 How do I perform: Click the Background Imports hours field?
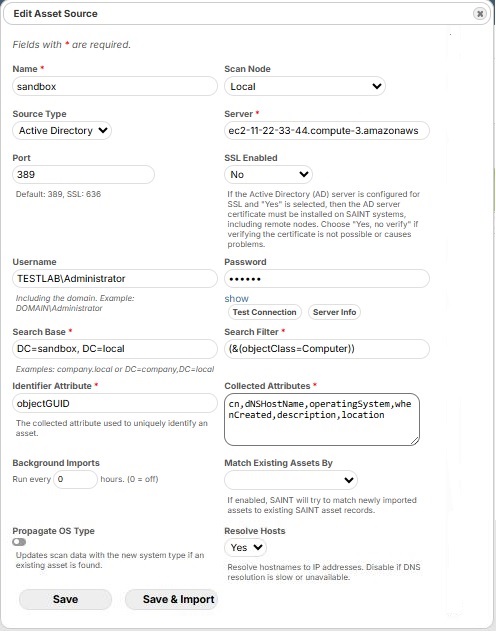click(x=75, y=480)
